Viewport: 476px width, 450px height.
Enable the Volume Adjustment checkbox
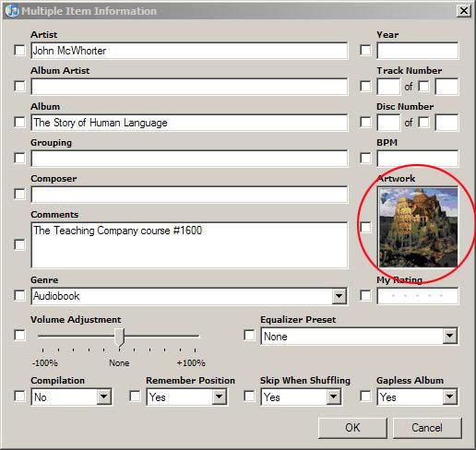pyautogui.click(x=20, y=335)
